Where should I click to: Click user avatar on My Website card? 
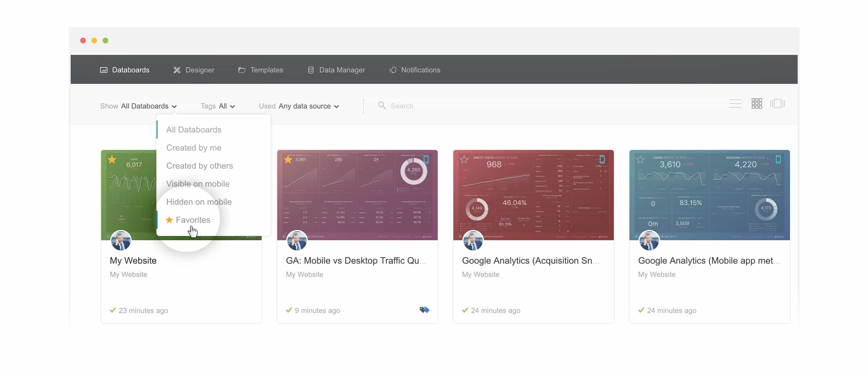(121, 241)
